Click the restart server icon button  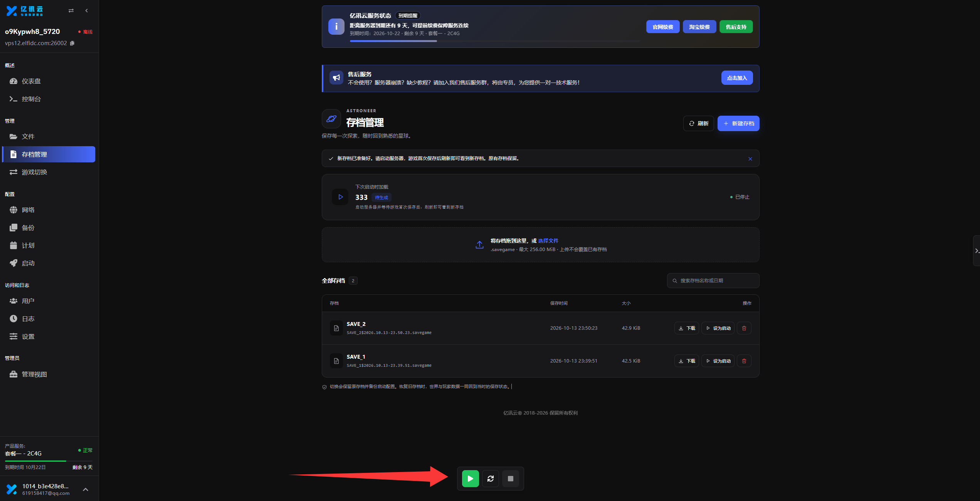(x=490, y=479)
